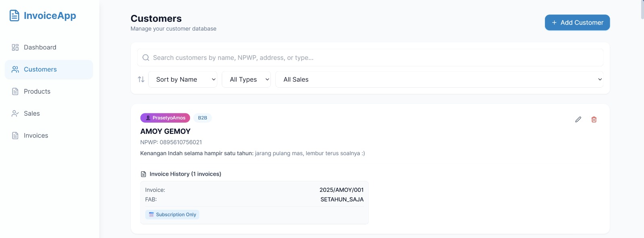
Task: Open the InvoiceApp brand title
Action: pyautogui.click(x=50, y=16)
